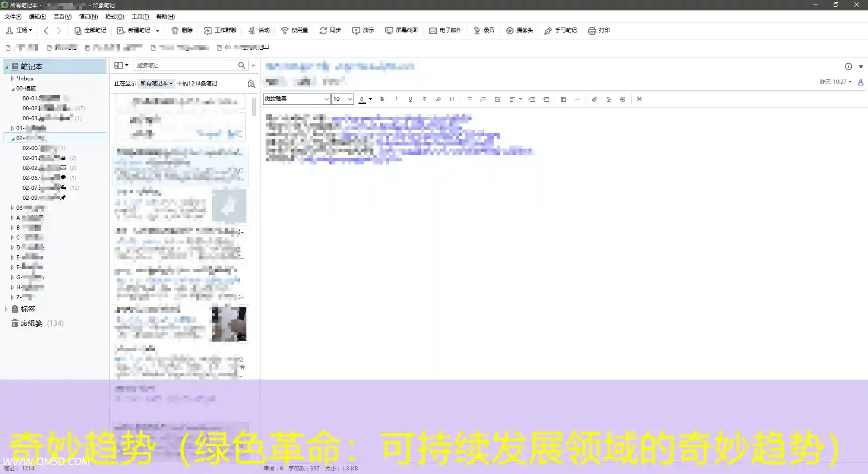Open the 活动 activity button
Viewport: 868px width, 474px height.
pos(259,30)
